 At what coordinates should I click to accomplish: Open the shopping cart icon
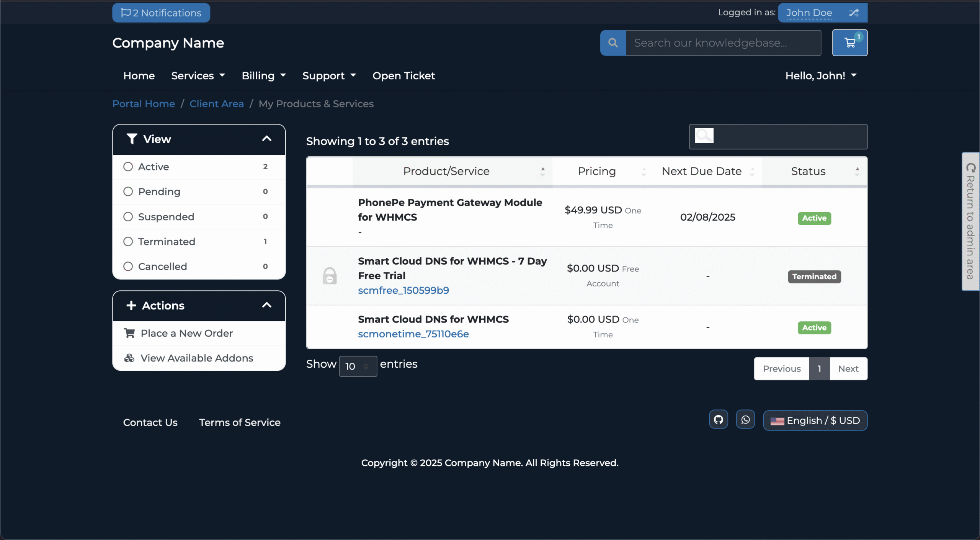click(849, 43)
